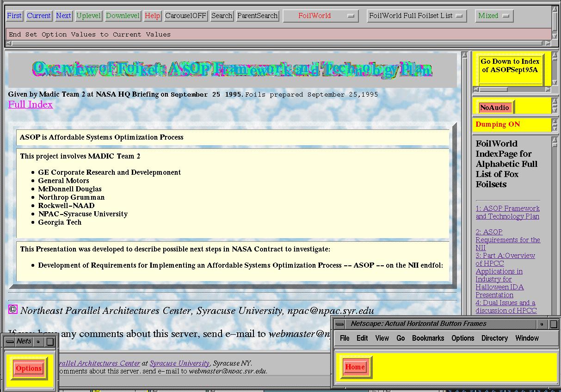Viewport: 561px width, 392px height.
Task: Open the View menu
Action: (382, 338)
